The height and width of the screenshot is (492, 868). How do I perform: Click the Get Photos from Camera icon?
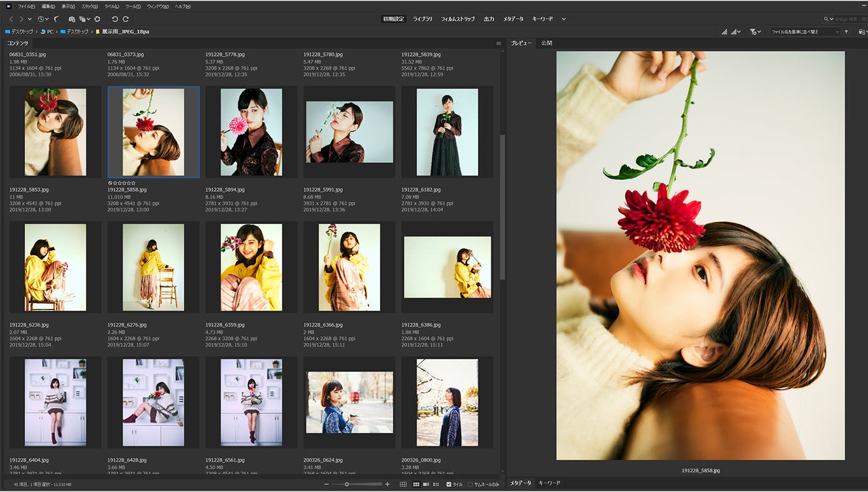(x=72, y=20)
